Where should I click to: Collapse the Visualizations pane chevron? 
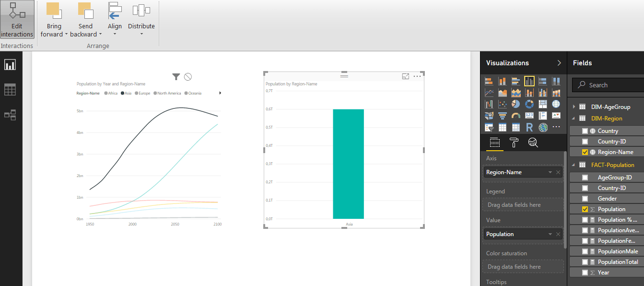pos(559,63)
